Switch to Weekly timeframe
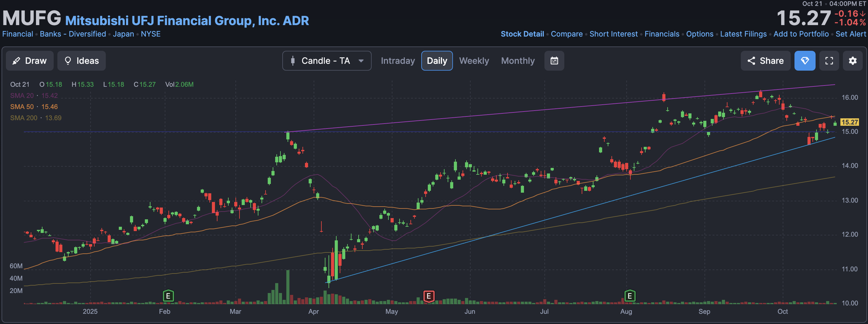The image size is (868, 324). 474,61
